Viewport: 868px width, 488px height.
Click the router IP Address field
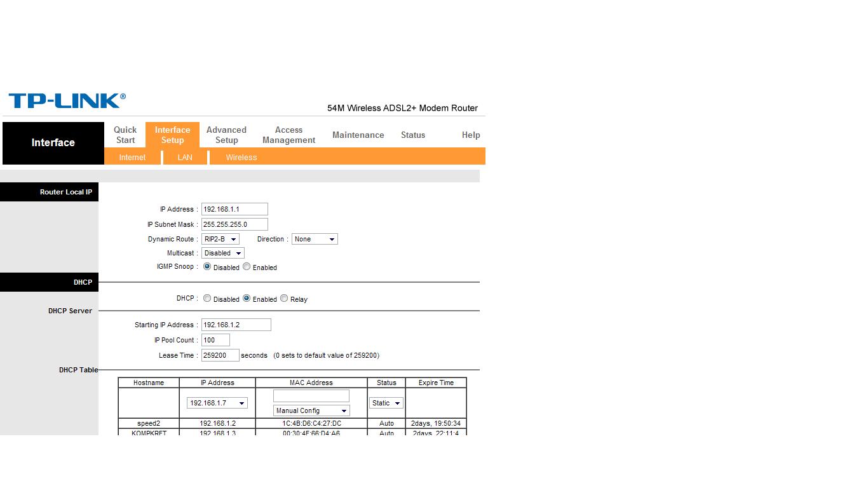(x=234, y=209)
